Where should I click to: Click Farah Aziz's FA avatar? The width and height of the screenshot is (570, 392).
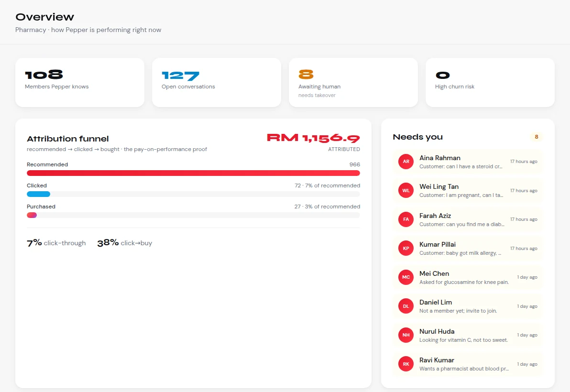(406, 219)
